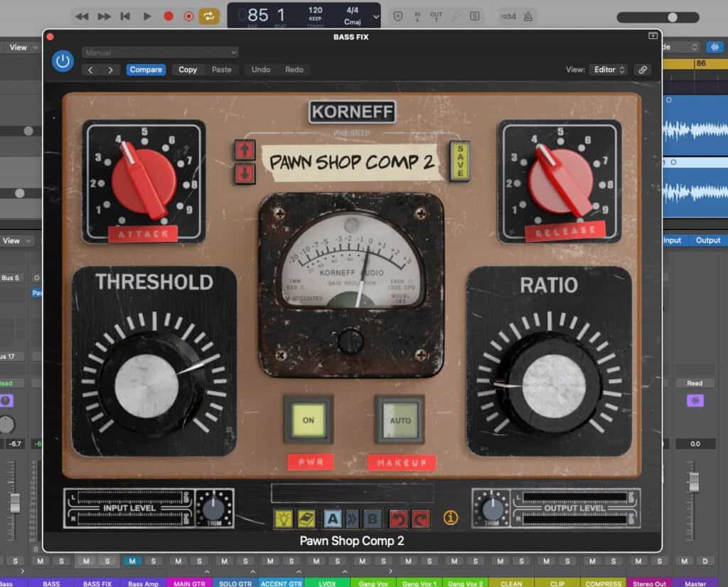Open the Manual preset dropdown
This screenshot has height=587, width=728.
coord(160,53)
